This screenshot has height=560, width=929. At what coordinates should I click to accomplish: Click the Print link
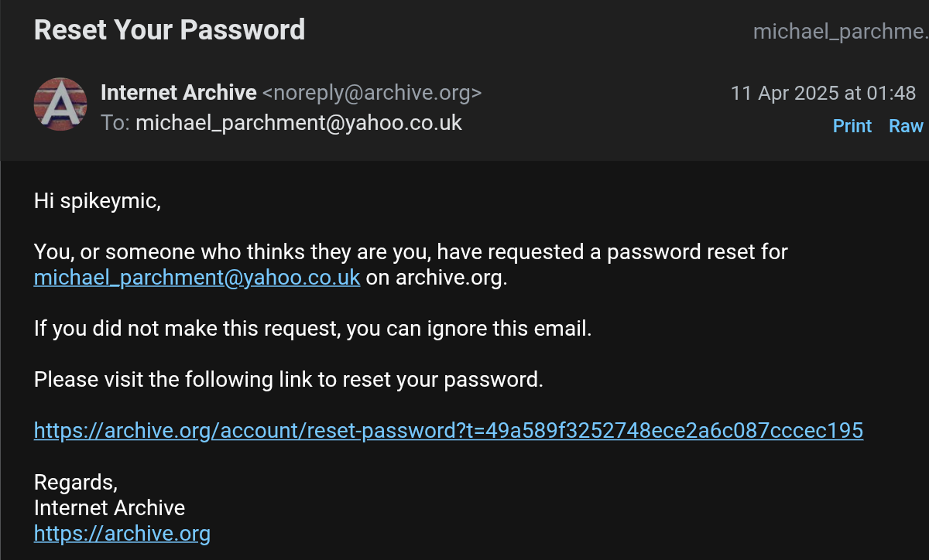[x=852, y=126]
